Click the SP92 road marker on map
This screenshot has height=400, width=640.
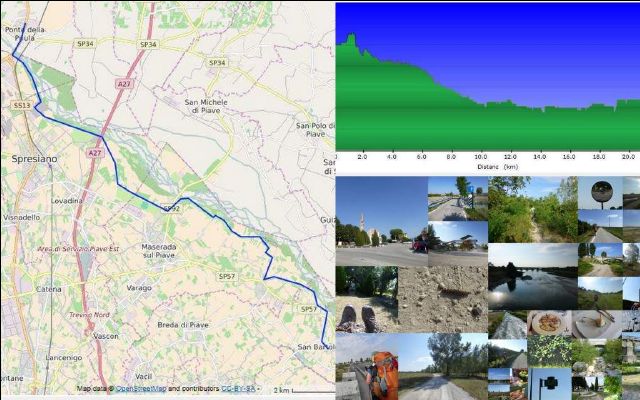point(171,208)
